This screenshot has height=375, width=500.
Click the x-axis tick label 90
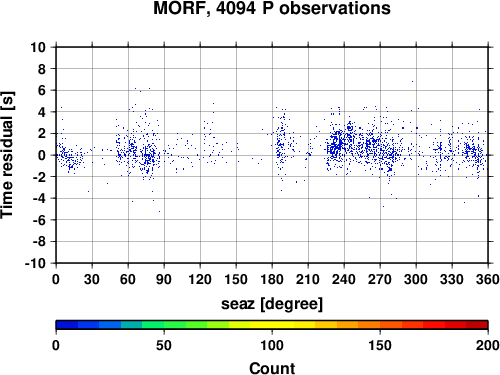click(x=164, y=279)
